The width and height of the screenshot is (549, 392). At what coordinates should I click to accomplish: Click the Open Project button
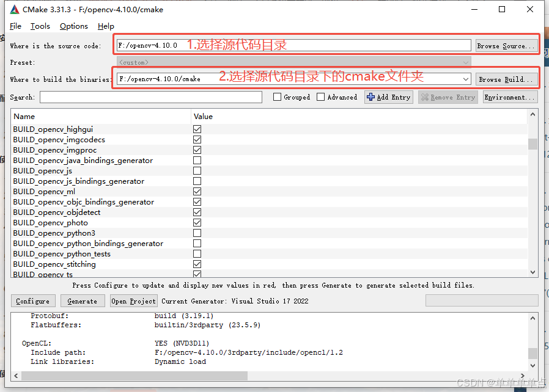point(133,301)
